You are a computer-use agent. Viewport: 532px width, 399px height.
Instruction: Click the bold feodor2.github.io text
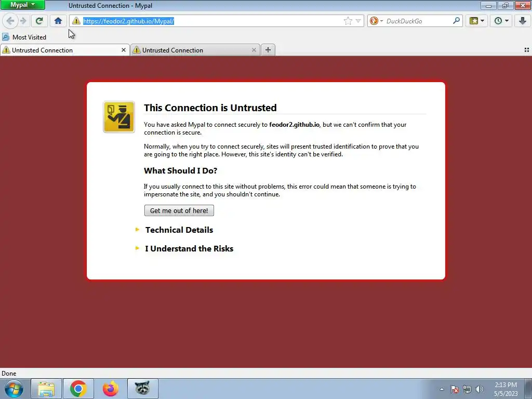pos(294,125)
